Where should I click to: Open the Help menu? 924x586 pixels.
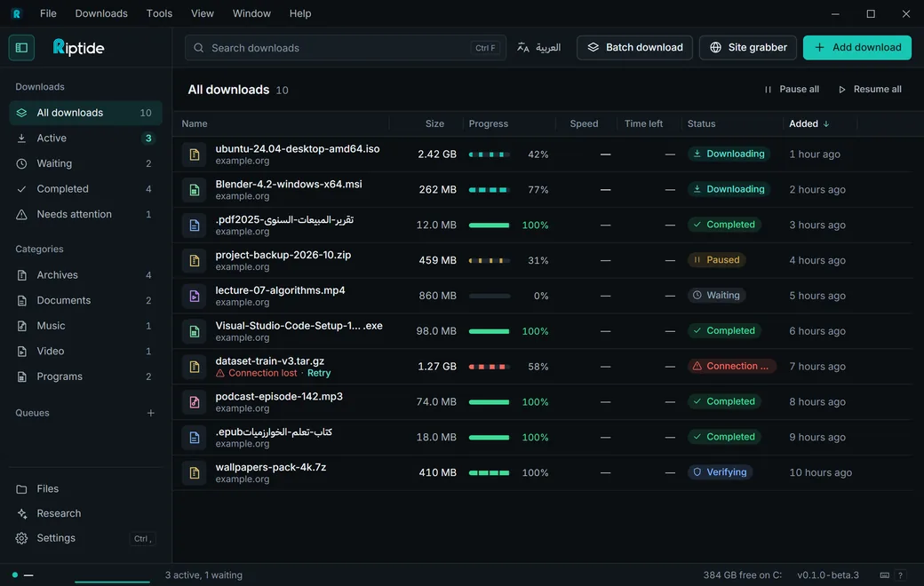pos(300,13)
